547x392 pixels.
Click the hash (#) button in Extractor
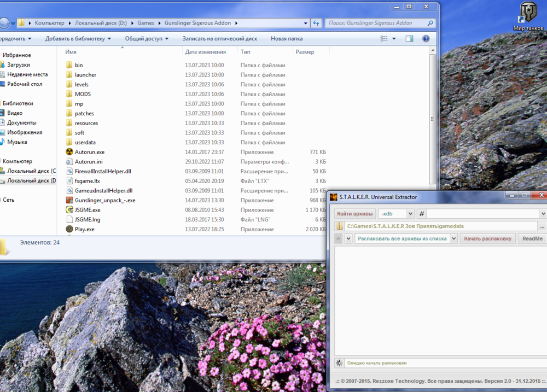click(422, 214)
